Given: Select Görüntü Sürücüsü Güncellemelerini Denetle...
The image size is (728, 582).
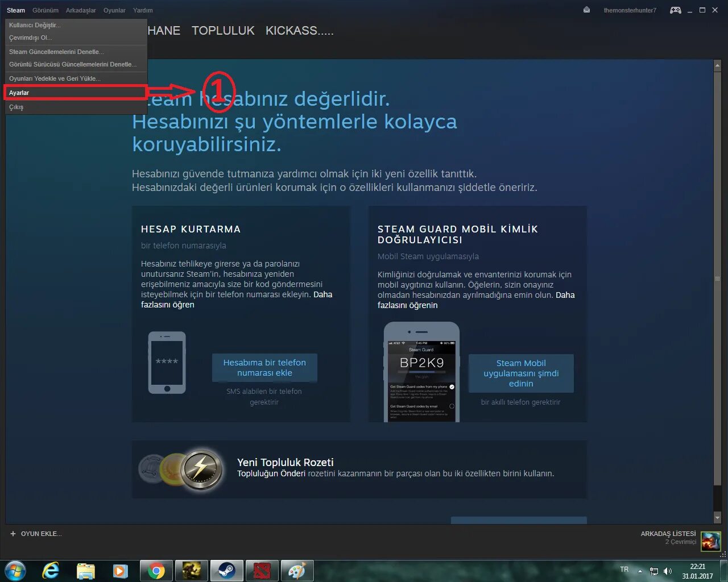Looking at the screenshot, I should 76,64.
